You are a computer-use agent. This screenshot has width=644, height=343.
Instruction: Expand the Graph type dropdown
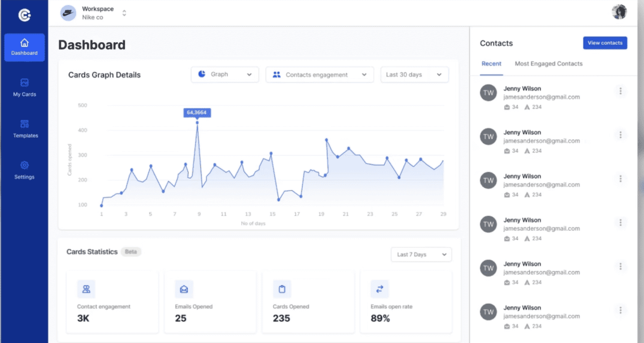click(x=225, y=74)
